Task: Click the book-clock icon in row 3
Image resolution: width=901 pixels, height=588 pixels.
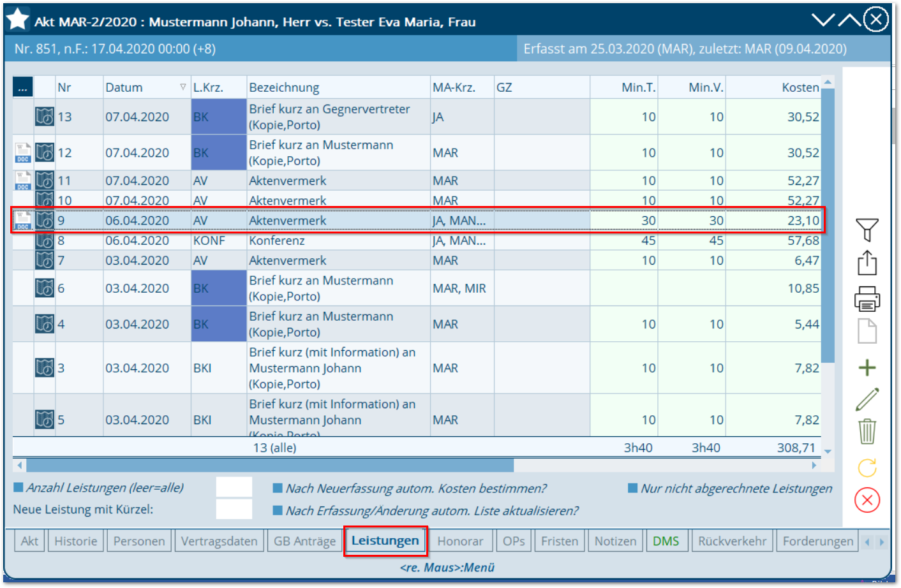Action: click(x=45, y=368)
